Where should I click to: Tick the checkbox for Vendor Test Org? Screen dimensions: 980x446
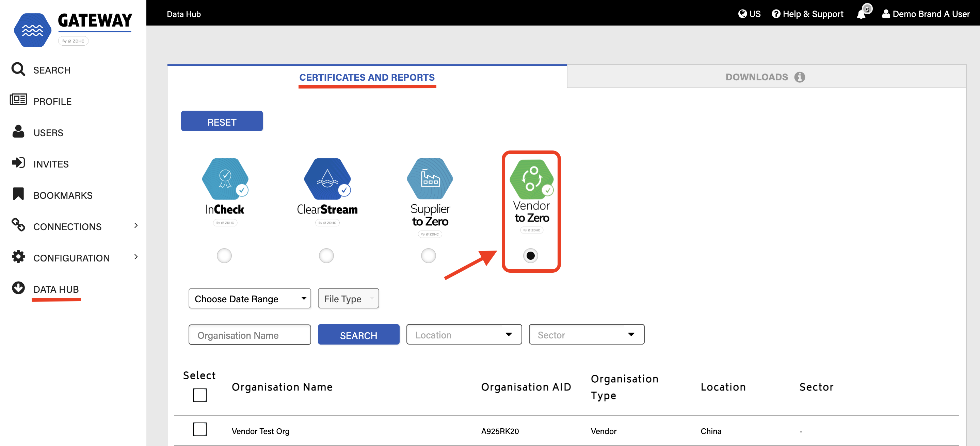[x=200, y=429]
